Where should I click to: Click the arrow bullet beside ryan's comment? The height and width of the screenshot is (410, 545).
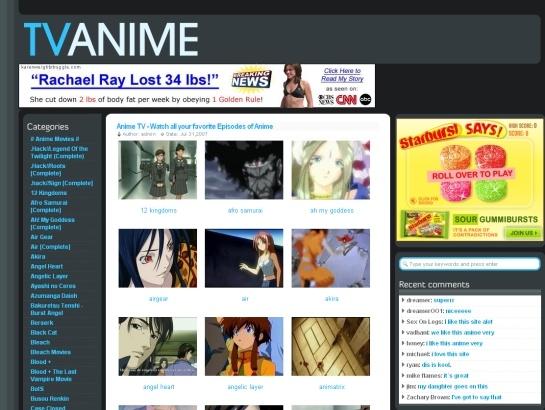coord(403,364)
